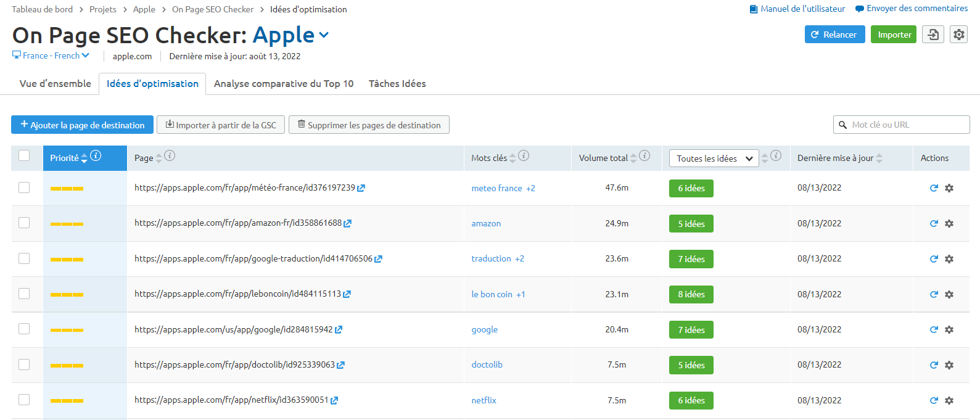Image resolution: width=980 pixels, height=420 pixels.
Task: Check the netflix row checkbox
Action: (24, 400)
